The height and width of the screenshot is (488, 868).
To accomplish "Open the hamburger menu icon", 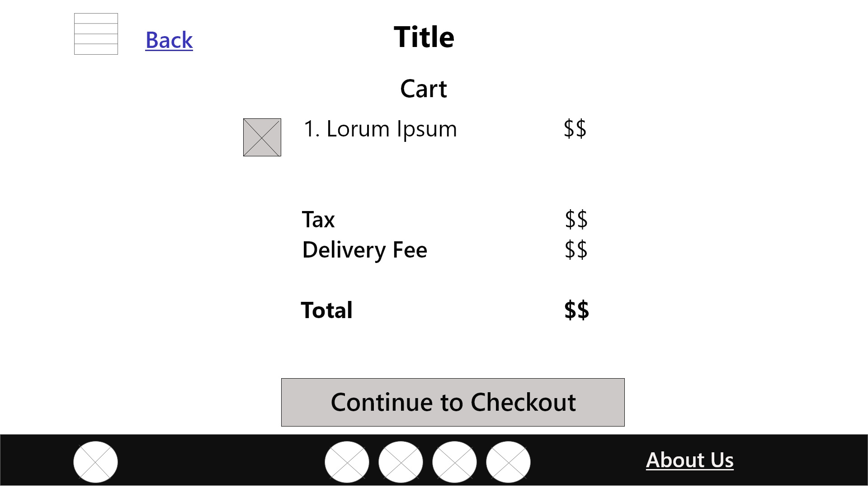I will pyautogui.click(x=96, y=34).
